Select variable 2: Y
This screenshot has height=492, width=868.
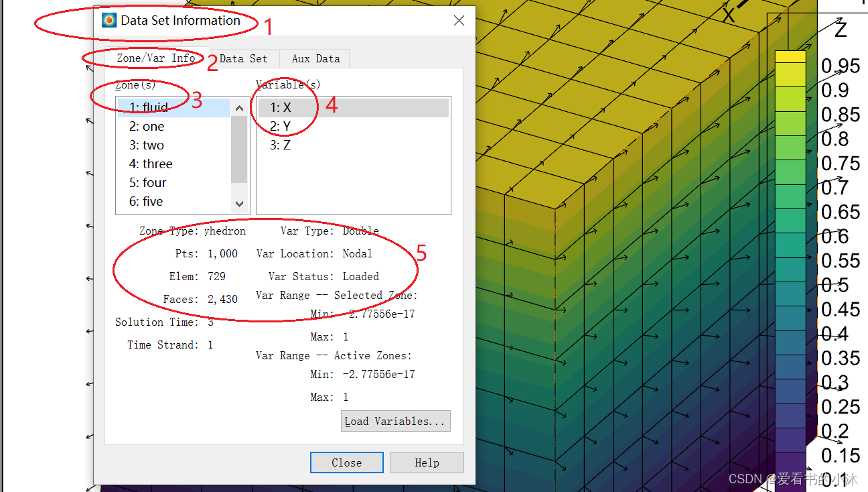281,127
